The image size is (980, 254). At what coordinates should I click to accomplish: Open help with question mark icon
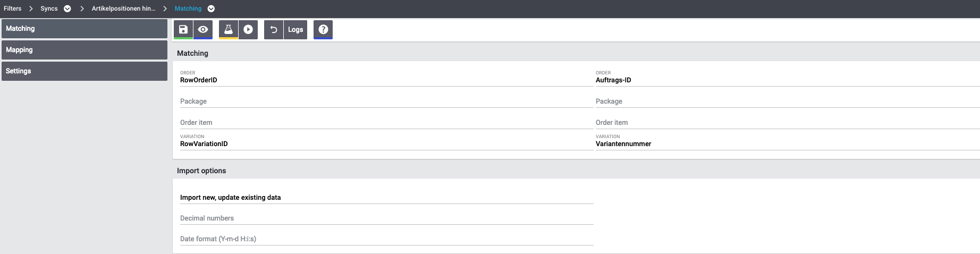323,30
